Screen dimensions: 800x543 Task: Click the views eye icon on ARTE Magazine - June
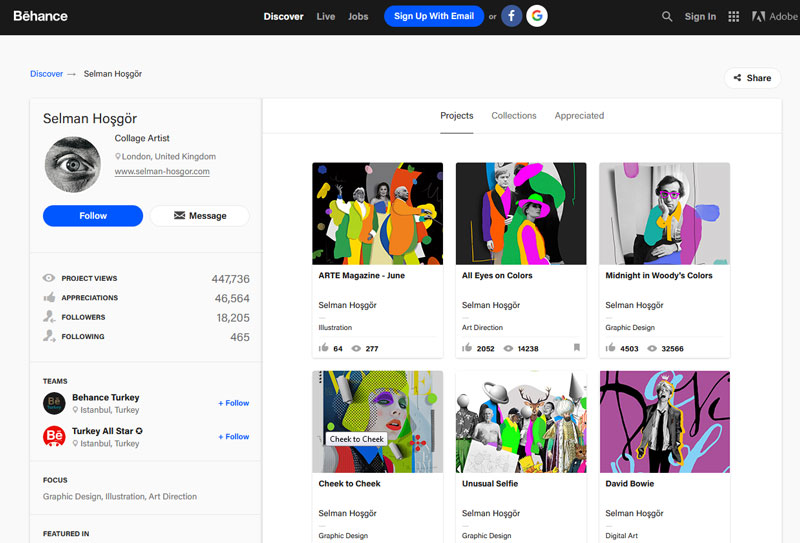point(356,349)
